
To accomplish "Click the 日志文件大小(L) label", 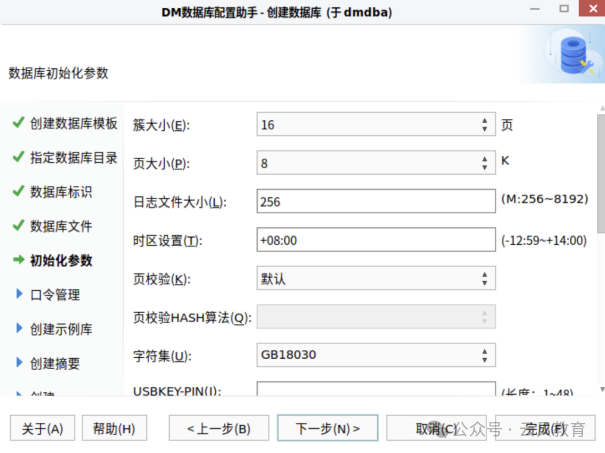I will click(x=180, y=202).
